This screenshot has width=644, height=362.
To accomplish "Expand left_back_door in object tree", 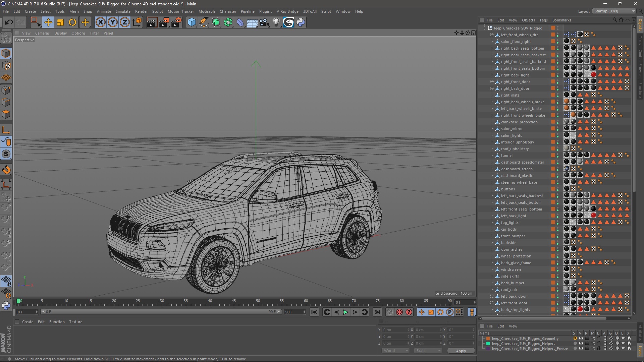I will click(x=492, y=296).
